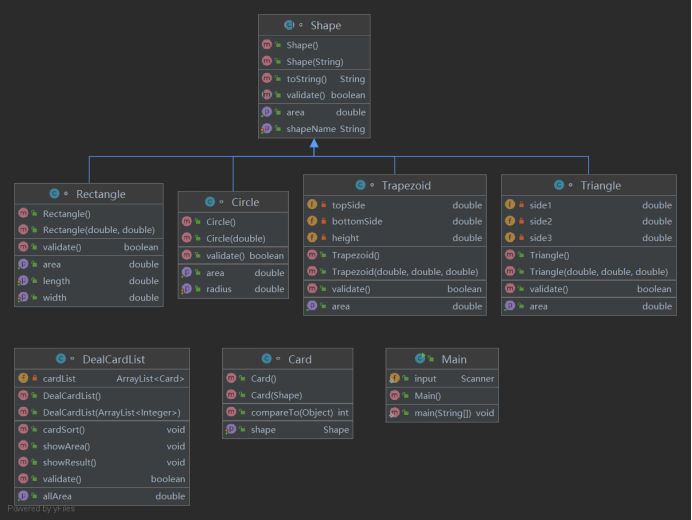Select the Card class title
Image resolution: width=692 pixels, height=520 pixels.
pos(300,359)
